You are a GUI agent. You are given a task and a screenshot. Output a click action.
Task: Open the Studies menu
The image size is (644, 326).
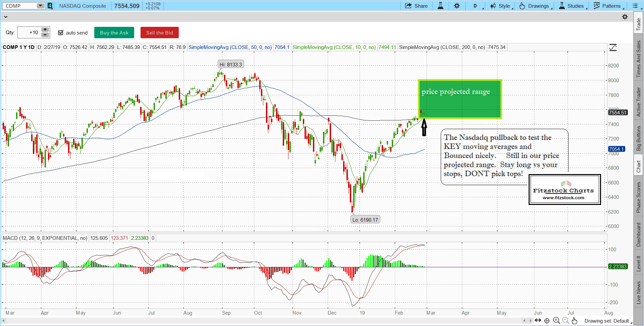573,6
